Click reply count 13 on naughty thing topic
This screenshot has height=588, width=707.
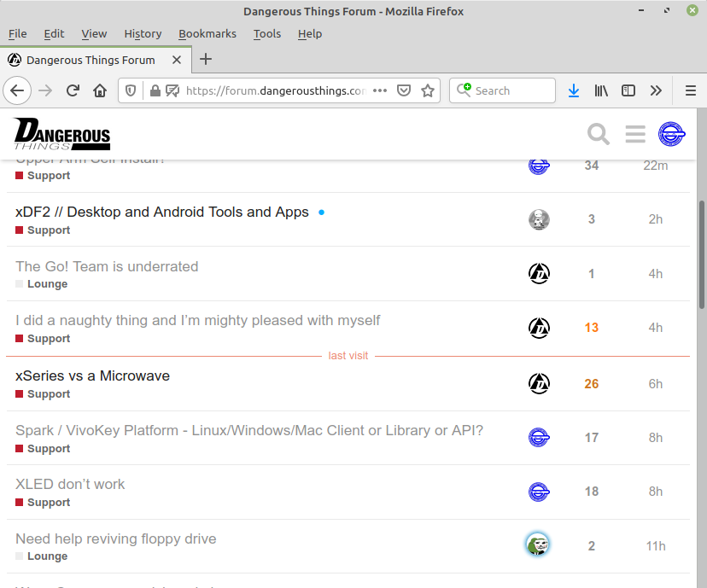coord(592,328)
